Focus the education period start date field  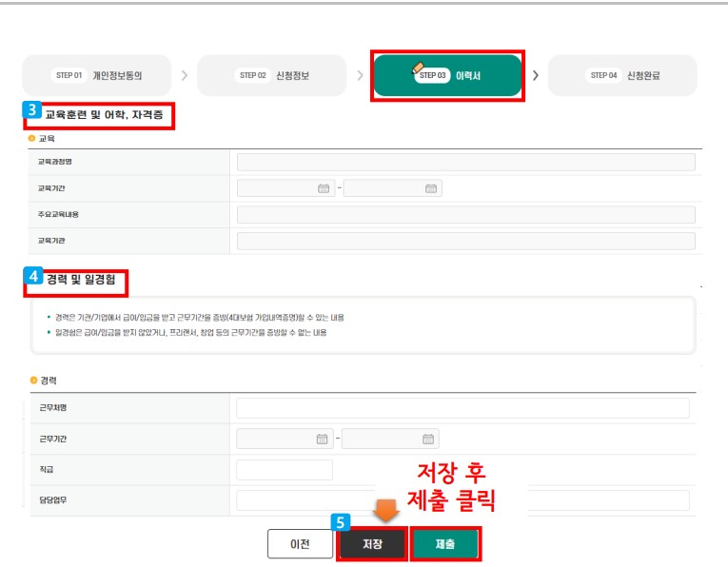[x=286, y=188]
